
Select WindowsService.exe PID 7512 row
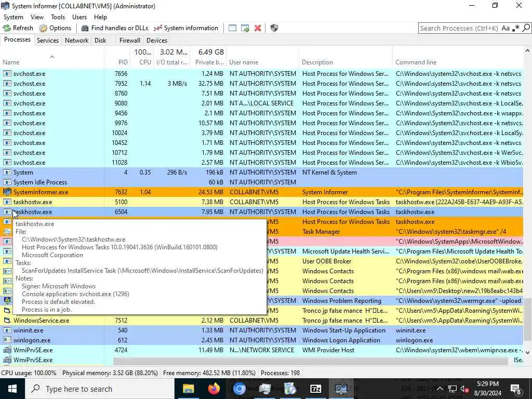point(262,320)
